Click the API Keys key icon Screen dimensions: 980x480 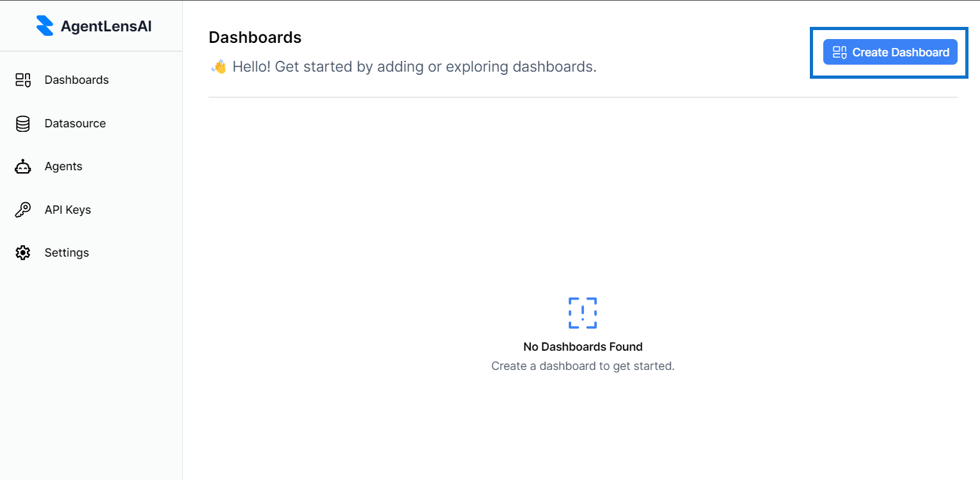(23, 210)
